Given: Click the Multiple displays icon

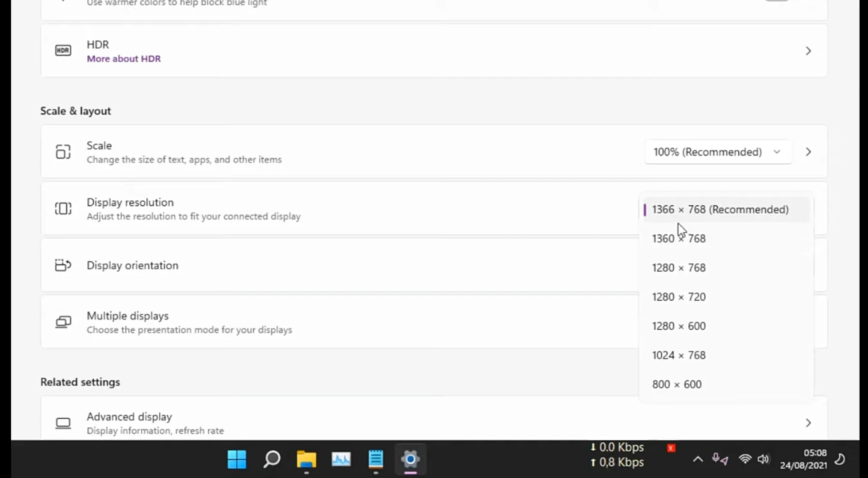Looking at the screenshot, I should (63, 322).
